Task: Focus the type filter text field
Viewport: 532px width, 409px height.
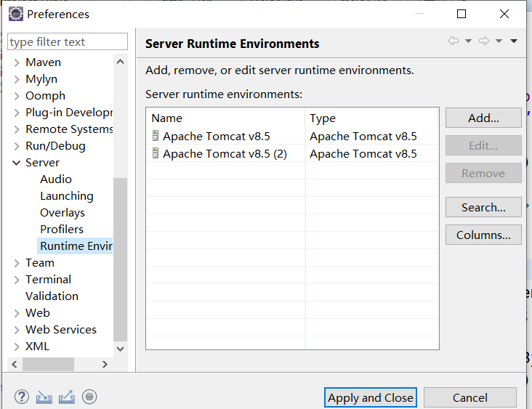Action: click(68, 41)
